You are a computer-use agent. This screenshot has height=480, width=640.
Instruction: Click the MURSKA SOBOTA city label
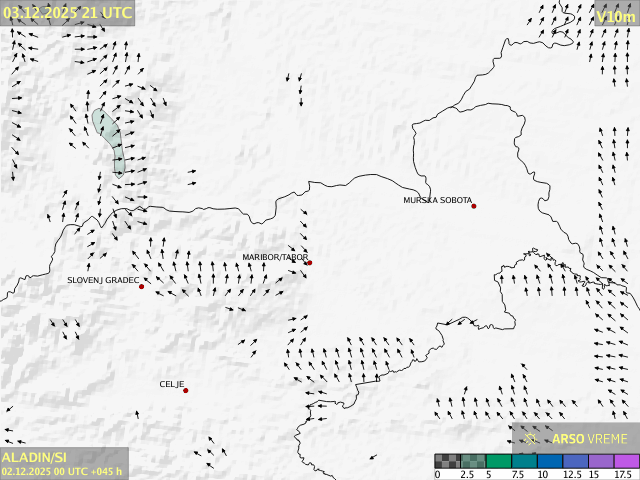(437, 200)
